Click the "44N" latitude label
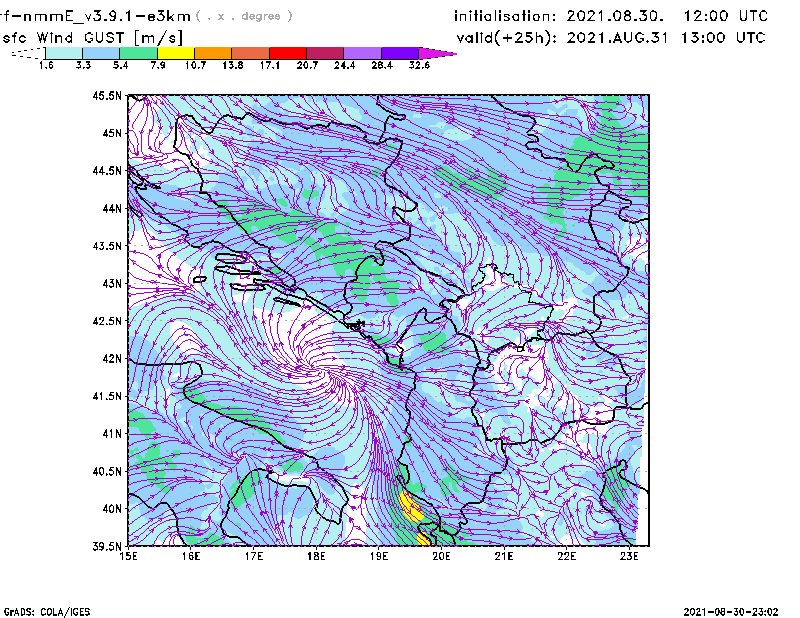 (x=112, y=208)
